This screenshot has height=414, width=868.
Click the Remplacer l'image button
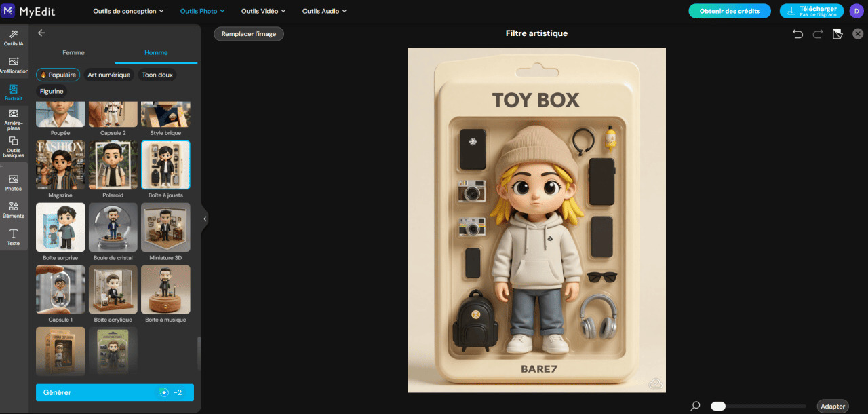(249, 33)
